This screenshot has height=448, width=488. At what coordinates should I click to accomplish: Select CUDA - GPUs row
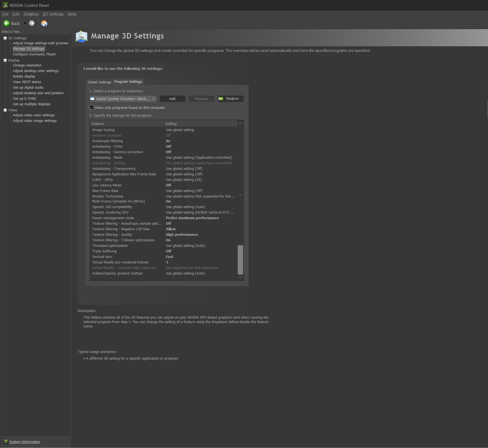(163, 180)
